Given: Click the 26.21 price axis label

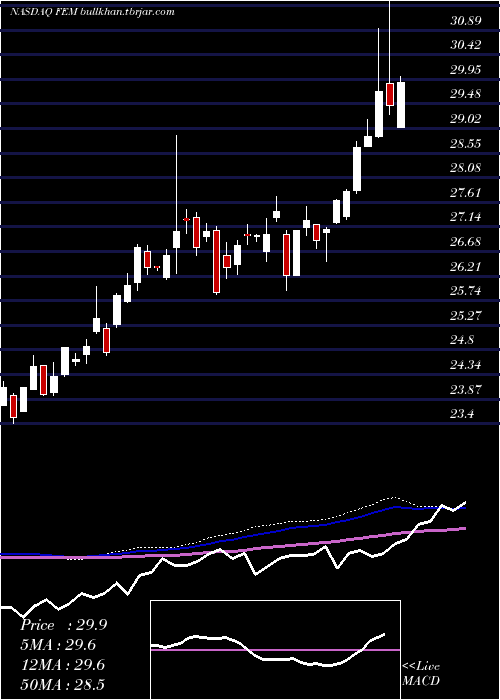Looking at the screenshot, I should 466,267.
